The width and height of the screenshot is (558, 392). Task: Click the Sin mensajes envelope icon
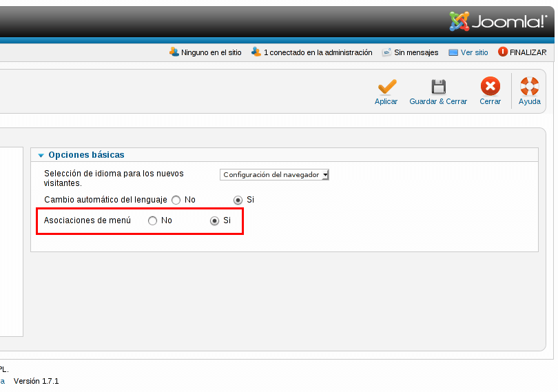click(386, 52)
